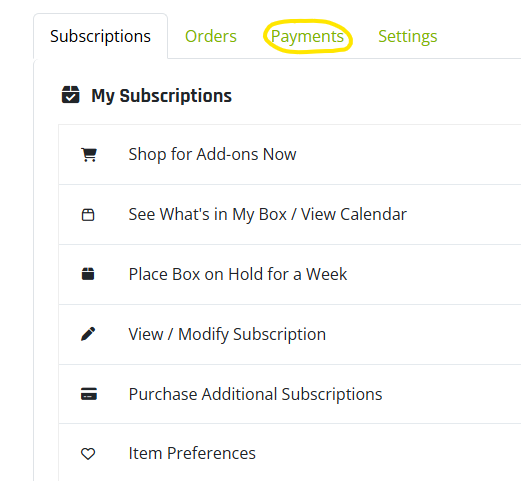This screenshot has width=521, height=481.
Task: Click the pencil edit icon
Action: pos(88,334)
